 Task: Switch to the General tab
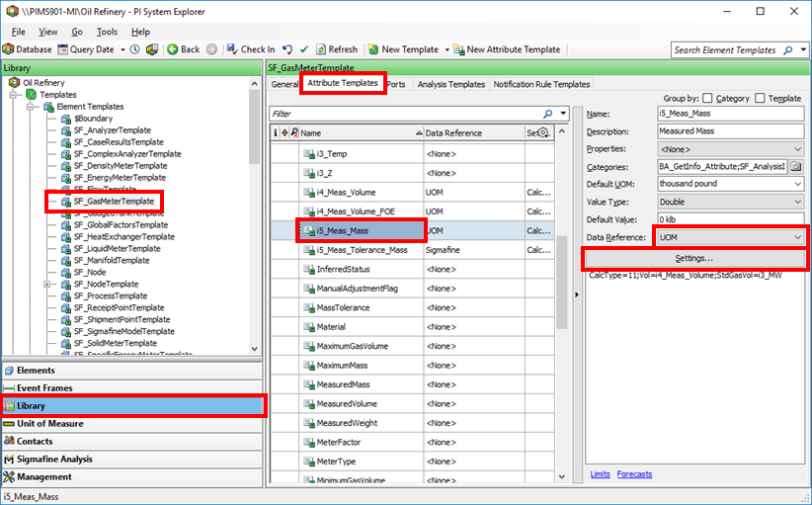pyautogui.click(x=284, y=84)
